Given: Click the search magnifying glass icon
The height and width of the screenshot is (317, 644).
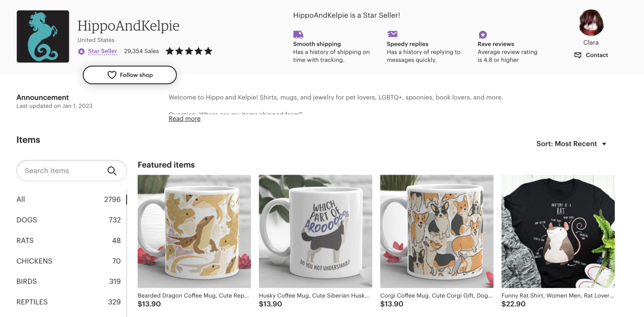Looking at the screenshot, I should tap(112, 171).
